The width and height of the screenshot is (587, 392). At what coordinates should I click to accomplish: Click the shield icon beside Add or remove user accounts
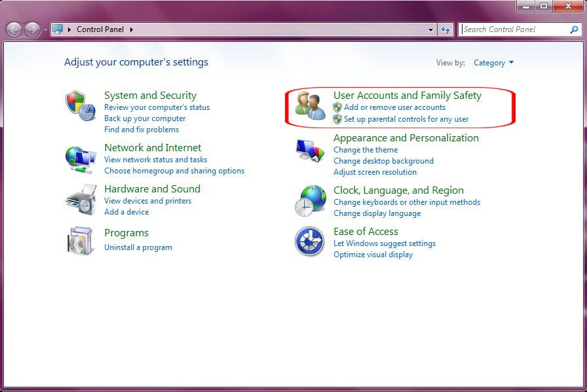337,107
